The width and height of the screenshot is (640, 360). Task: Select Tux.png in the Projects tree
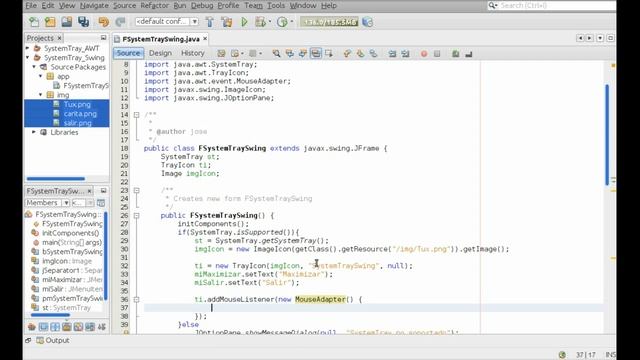point(77,104)
